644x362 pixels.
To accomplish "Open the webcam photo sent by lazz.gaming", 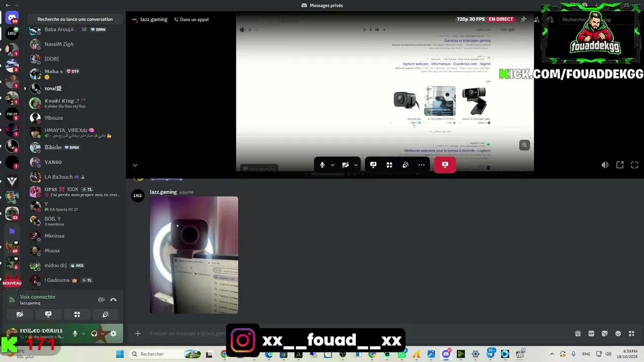I will [x=194, y=255].
